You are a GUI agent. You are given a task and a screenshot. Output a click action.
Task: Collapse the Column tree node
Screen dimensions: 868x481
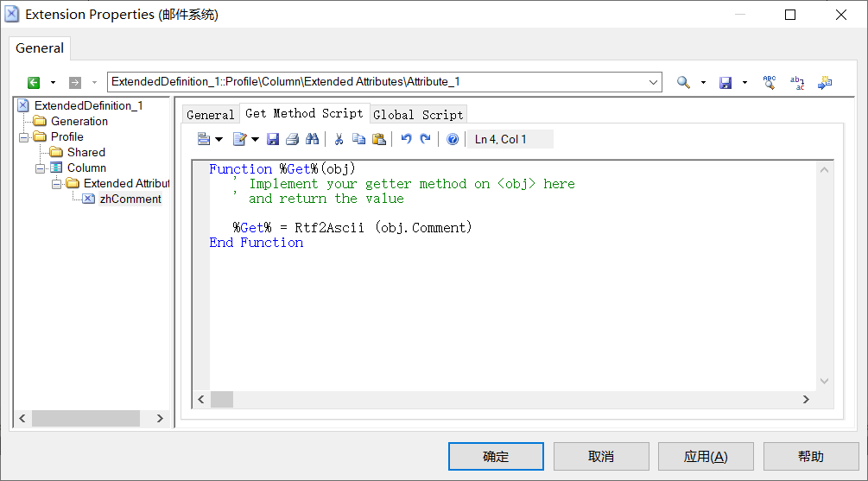pos(40,168)
